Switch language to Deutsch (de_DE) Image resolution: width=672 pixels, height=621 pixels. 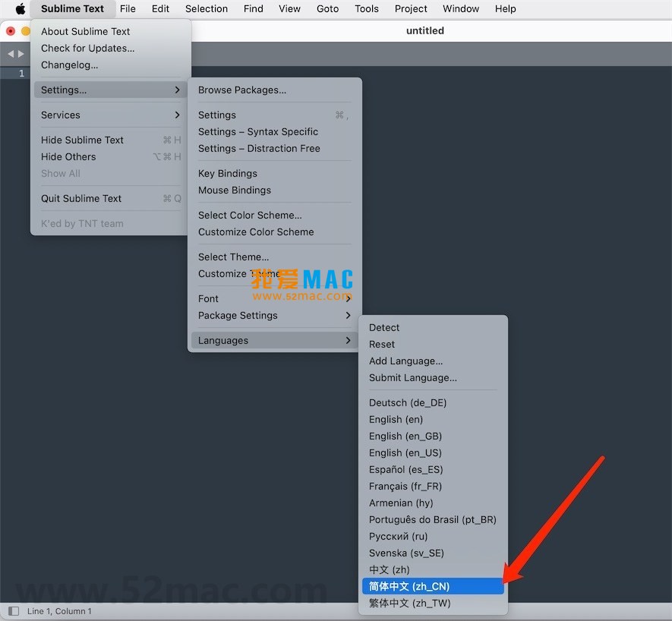[x=433, y=403]
